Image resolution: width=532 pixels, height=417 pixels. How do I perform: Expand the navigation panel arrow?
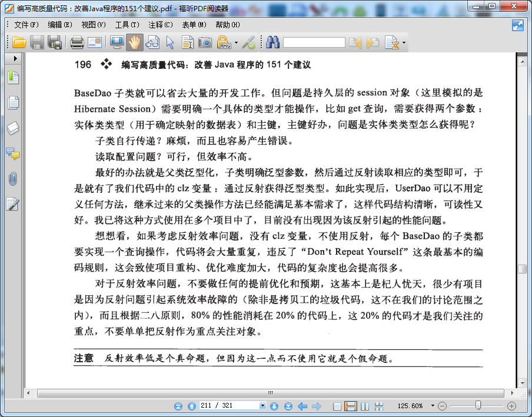pos(15,58)
